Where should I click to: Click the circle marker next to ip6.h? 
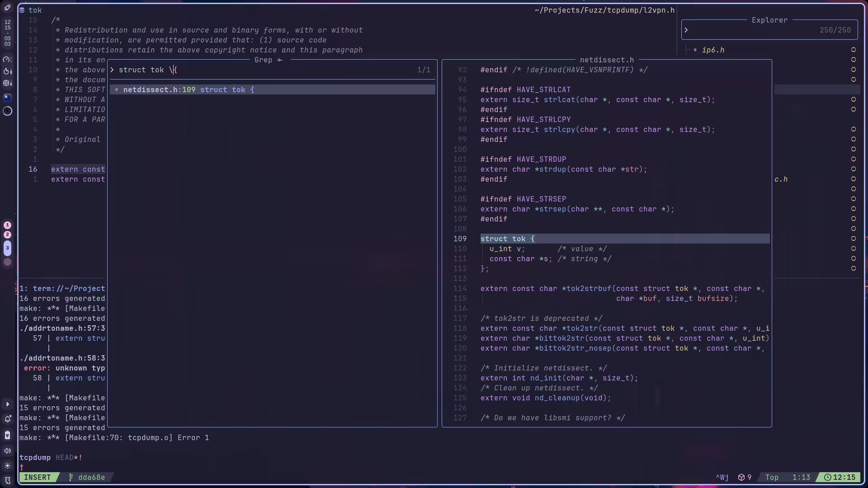point(854,50)
